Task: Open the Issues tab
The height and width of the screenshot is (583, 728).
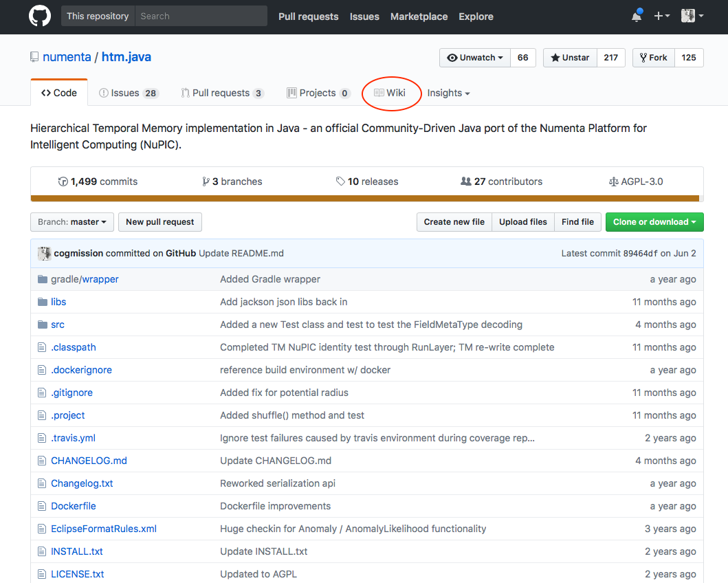Action: tap(129, 93)
